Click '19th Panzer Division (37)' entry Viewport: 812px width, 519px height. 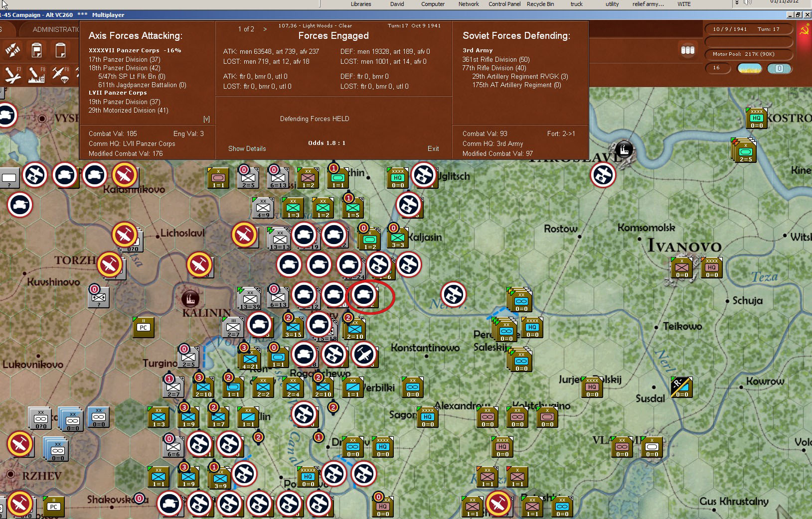125,102
